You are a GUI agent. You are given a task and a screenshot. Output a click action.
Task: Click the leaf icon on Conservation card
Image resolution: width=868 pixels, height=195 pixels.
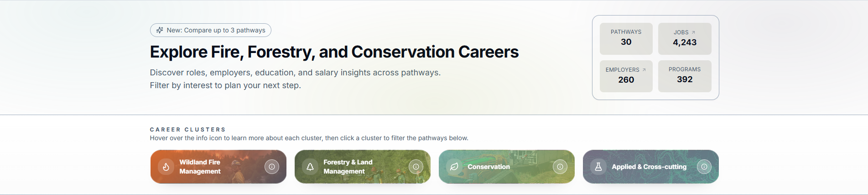click(x=454, y=167)
